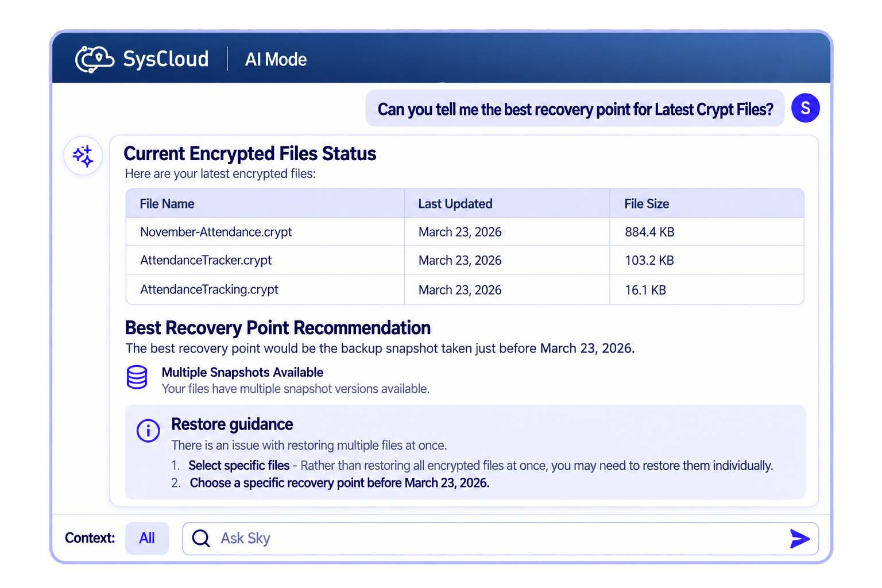The width and height of the screenshot is (882, 588).
Task: Select the All context chip
Action: 147,538
